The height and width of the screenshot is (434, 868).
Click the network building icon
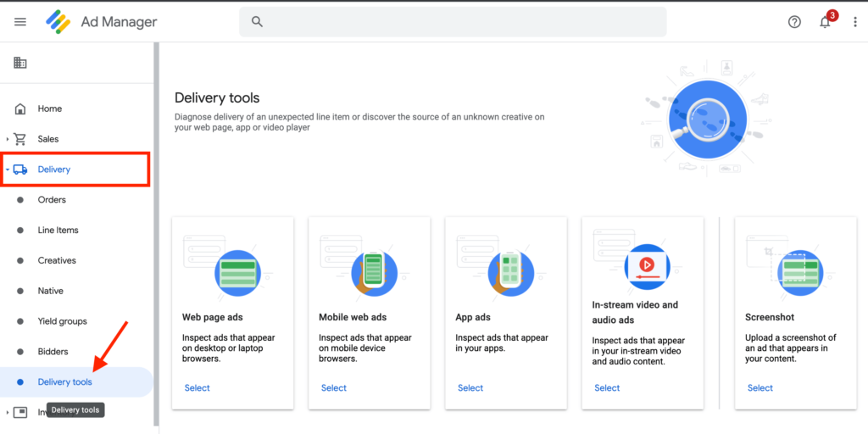point(20,63)
